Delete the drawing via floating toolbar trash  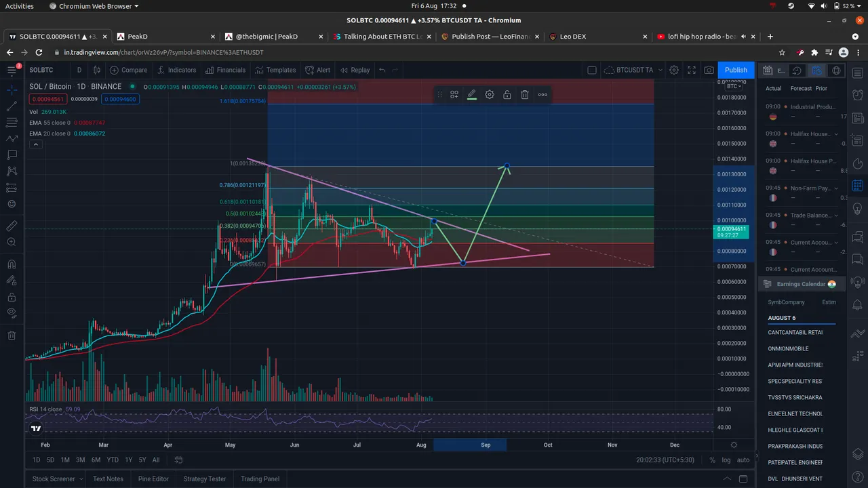click(x=525, y=95)
